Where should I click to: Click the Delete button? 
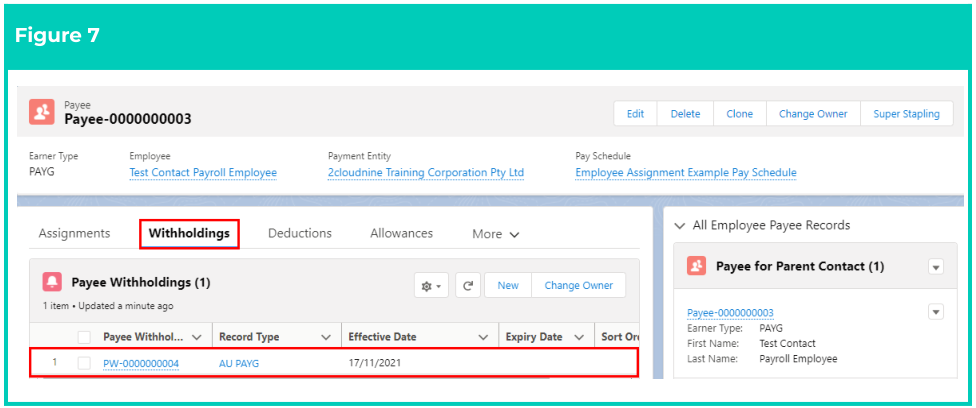pos(685,113)
